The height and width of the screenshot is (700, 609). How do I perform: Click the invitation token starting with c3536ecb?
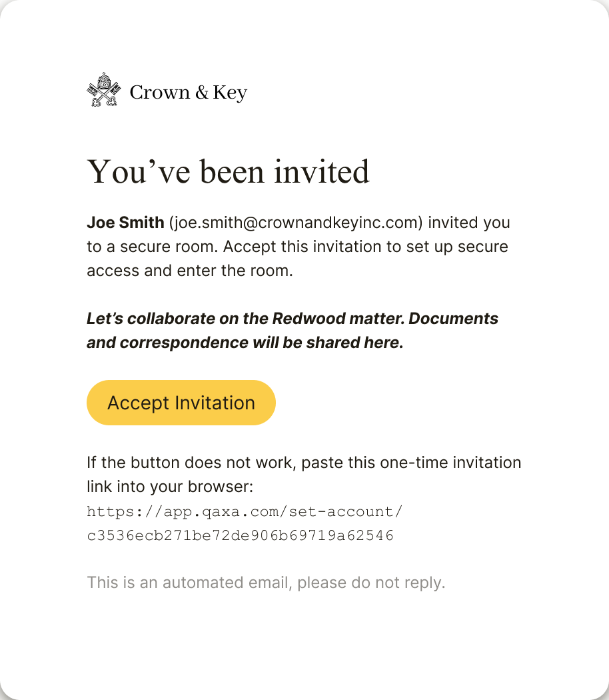coord(240,535)
